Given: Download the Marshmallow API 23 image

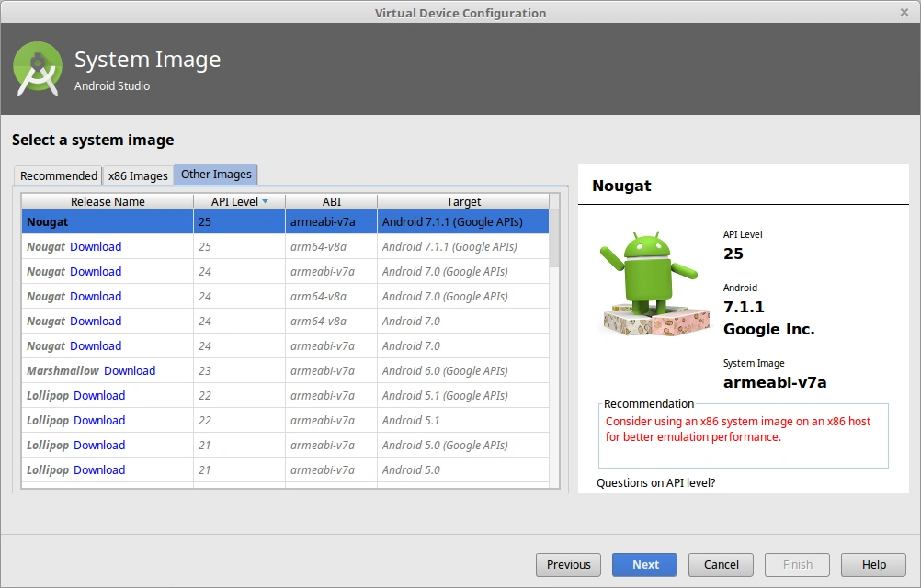Looking at the screenshot, I should (130, 370).
